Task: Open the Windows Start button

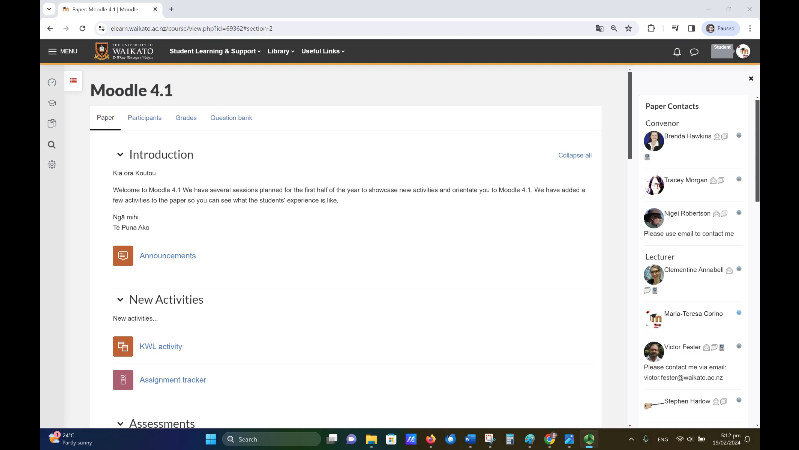Action: [x=211, y=439]
